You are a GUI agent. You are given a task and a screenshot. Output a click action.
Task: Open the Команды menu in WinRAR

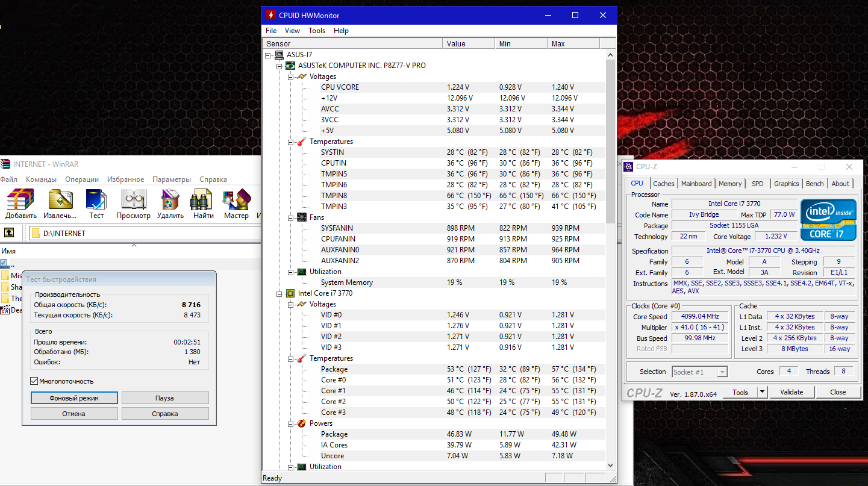tap(41, 179)
